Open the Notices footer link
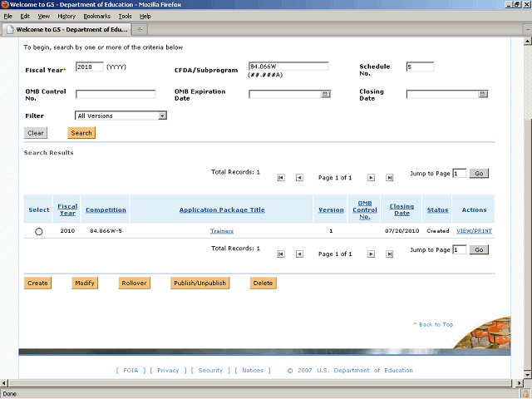This screenshot has height=399, width=532. 253,371
